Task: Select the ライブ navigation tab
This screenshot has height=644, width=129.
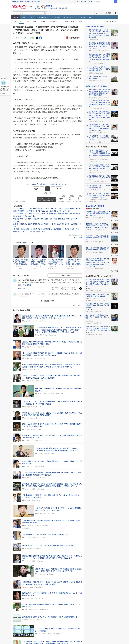Action: pos(32,17)
